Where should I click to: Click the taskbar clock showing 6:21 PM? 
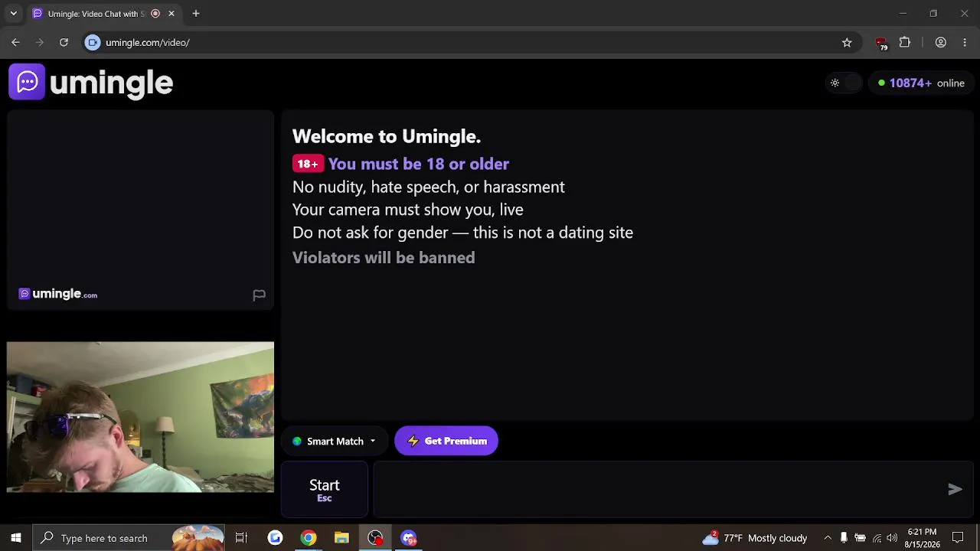click(922, 538)
